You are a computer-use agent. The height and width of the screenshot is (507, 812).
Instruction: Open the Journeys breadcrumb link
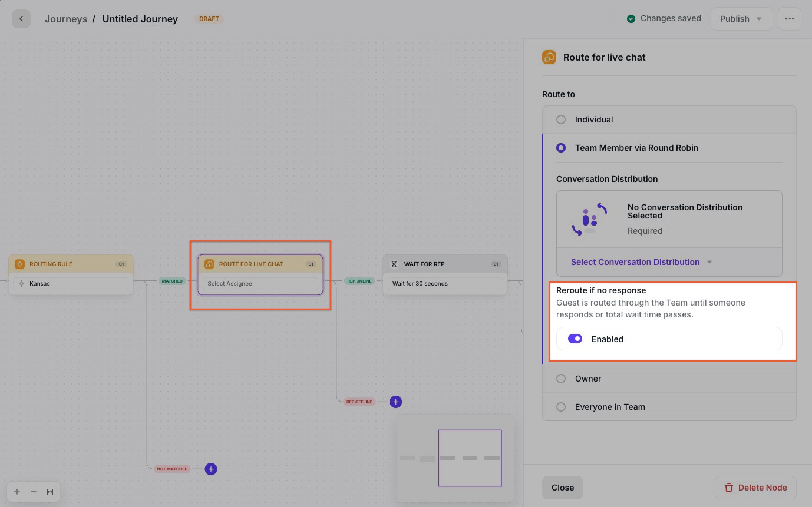pyautogui.click(x=66, y=19)
